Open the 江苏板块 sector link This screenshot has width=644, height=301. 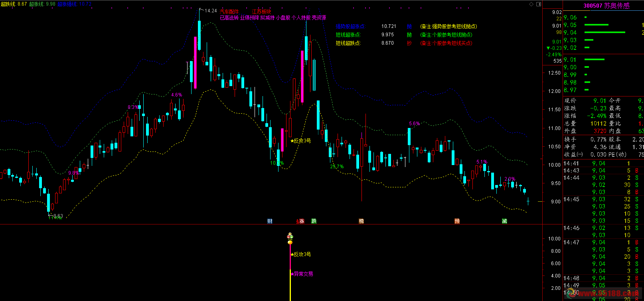pyautogui.click(x=261, y=12)
